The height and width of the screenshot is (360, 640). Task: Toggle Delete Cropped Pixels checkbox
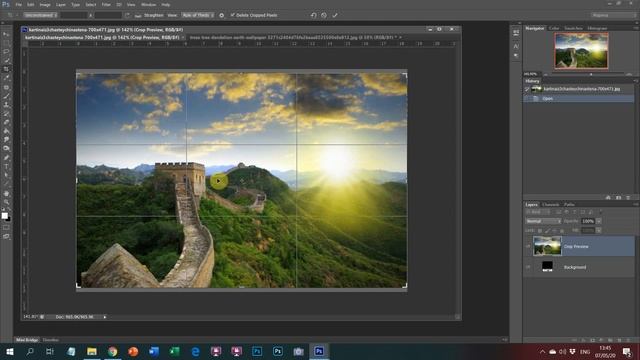point(233,15)
